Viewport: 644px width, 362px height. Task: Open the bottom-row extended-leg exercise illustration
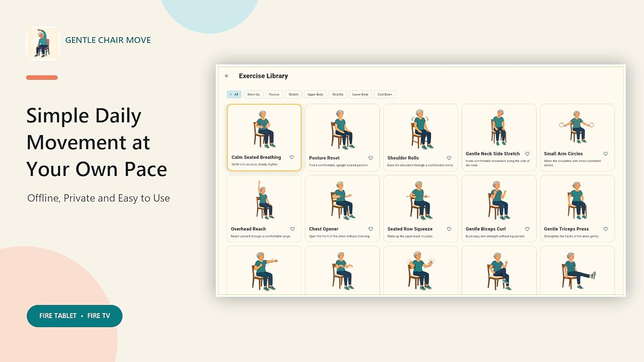(x=578, y=271)
